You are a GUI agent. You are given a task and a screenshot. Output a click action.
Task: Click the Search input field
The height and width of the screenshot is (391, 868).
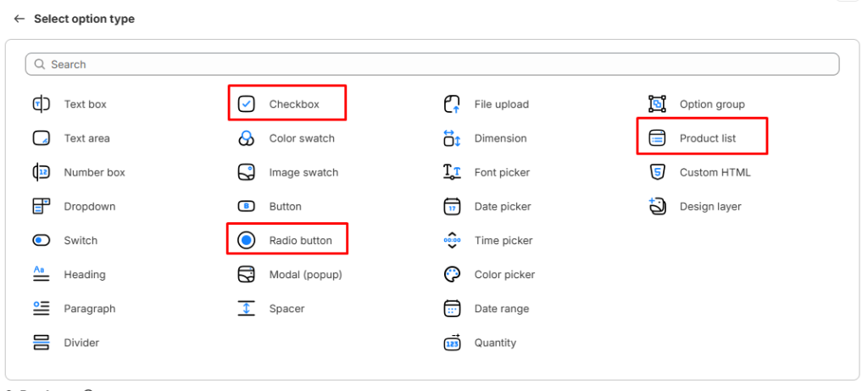click(432, 64)
